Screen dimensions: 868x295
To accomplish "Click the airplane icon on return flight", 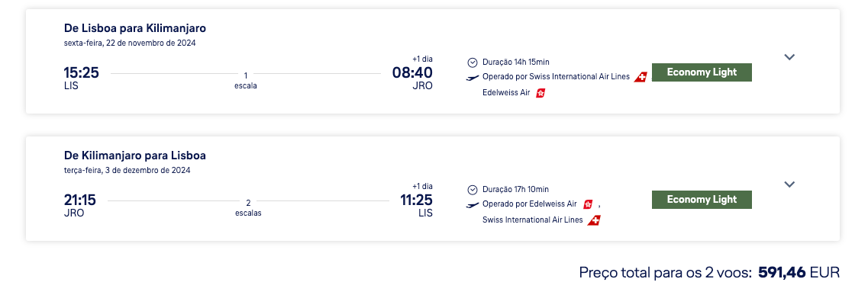I will coord(473,205).
